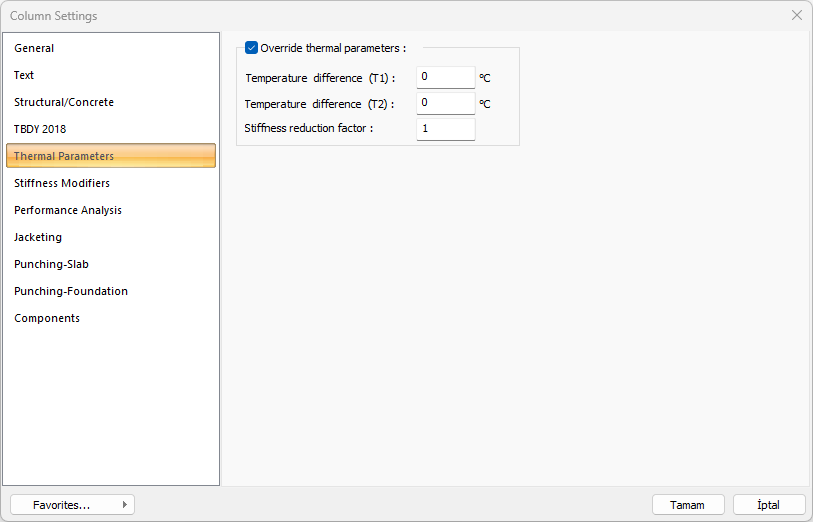Go to Structural/Concrete settings
Image resolution: width=813 pixels, height=522 pixels.
pos(64,102)
